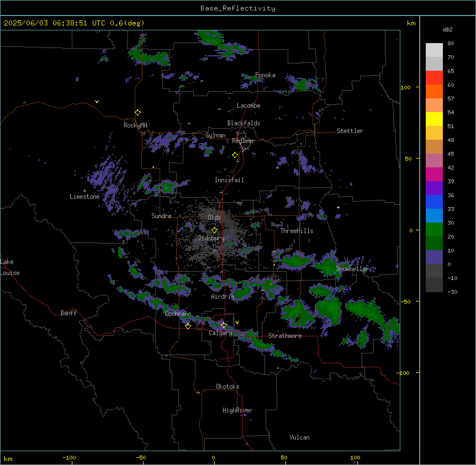Click the asterisk marker above Limestone label
This screenshot has width=476, height=465.
[x=84, y=191]
